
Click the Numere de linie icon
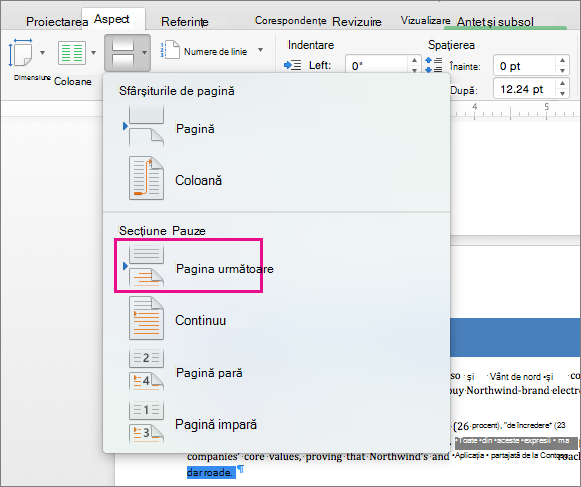coord(170,50)
